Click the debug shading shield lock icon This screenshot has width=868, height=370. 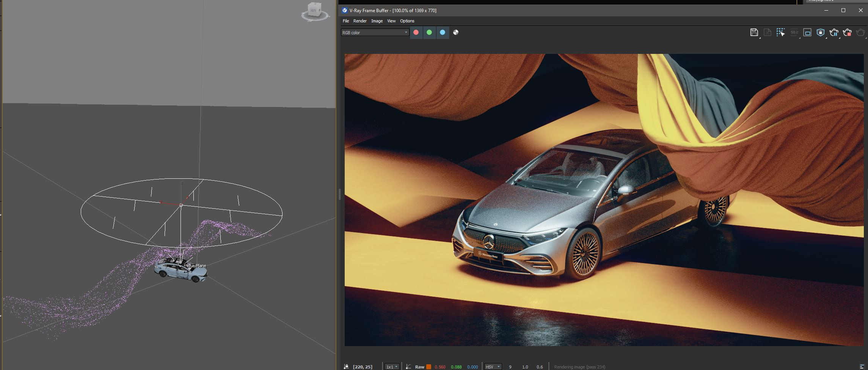[821, 33]
